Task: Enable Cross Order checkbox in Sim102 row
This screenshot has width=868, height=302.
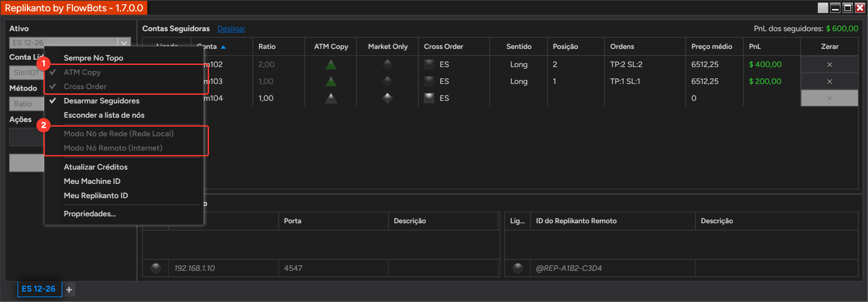Action: pyautogui.click(x=429, y=64)
